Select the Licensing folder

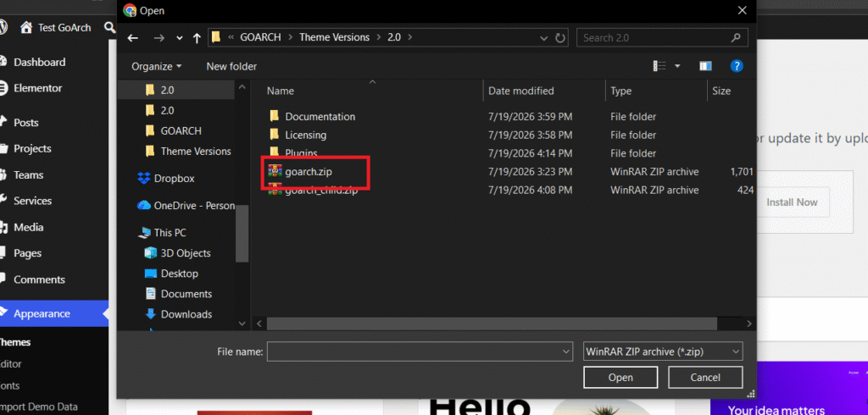tap(305, 135)
